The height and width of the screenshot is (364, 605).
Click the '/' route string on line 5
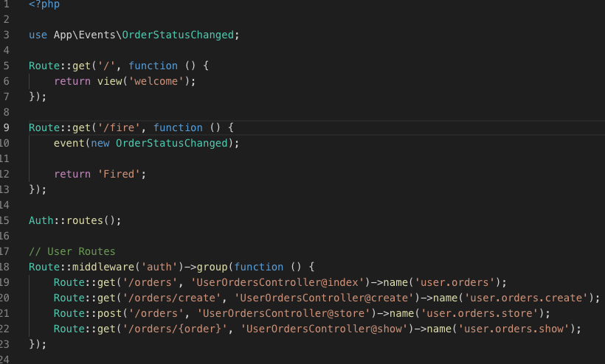pyautogui.click(x=106, y=66)
